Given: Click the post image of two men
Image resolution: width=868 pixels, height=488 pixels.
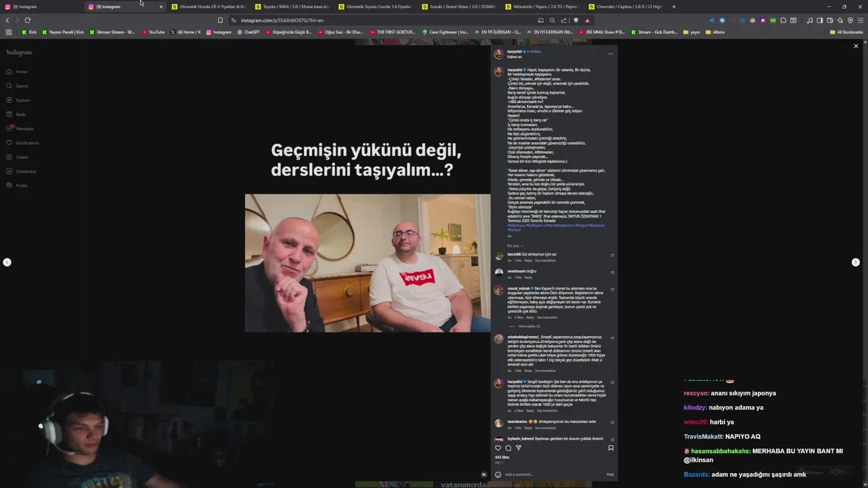Looking at the screenshot, I should click(368, 263).
